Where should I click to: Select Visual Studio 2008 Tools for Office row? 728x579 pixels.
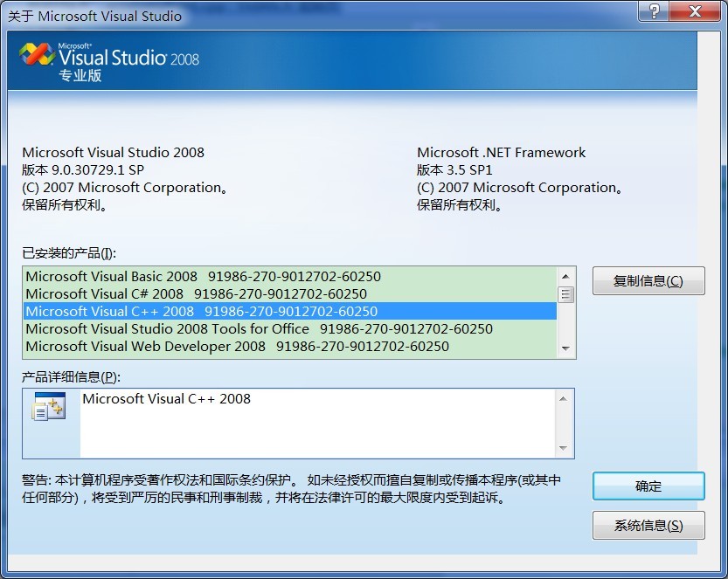pos(290,329)
